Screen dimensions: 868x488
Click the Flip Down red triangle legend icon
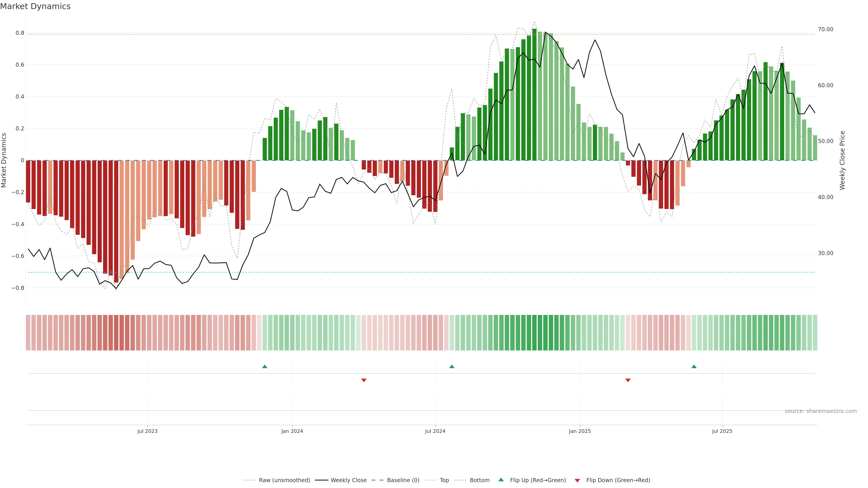pos(577,480)
